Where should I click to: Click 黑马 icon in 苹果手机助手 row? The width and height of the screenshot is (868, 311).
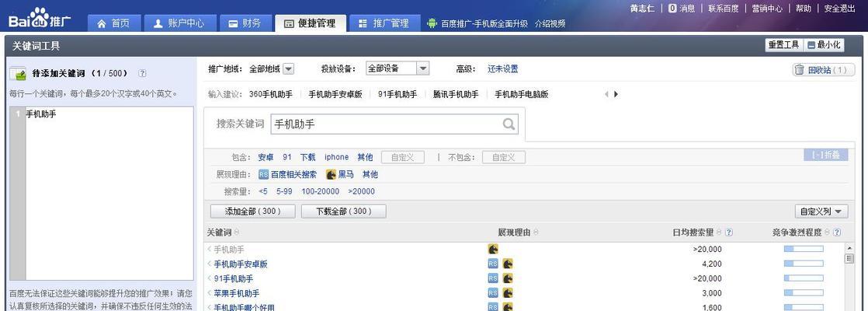[508, 292]
